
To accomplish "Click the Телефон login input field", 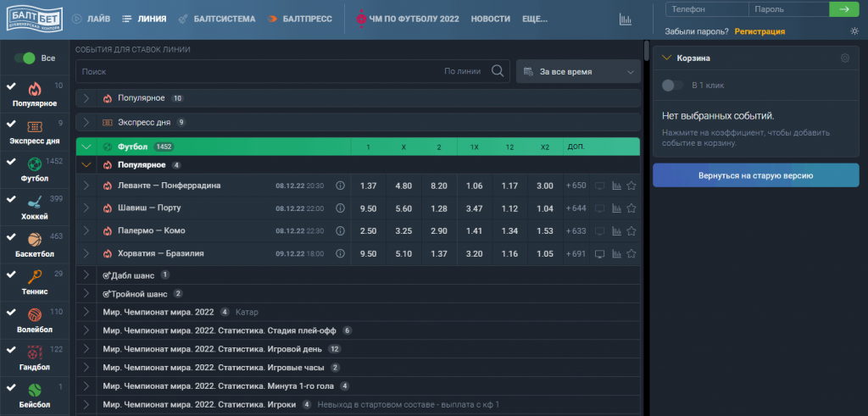I will [x=706, y=9].
